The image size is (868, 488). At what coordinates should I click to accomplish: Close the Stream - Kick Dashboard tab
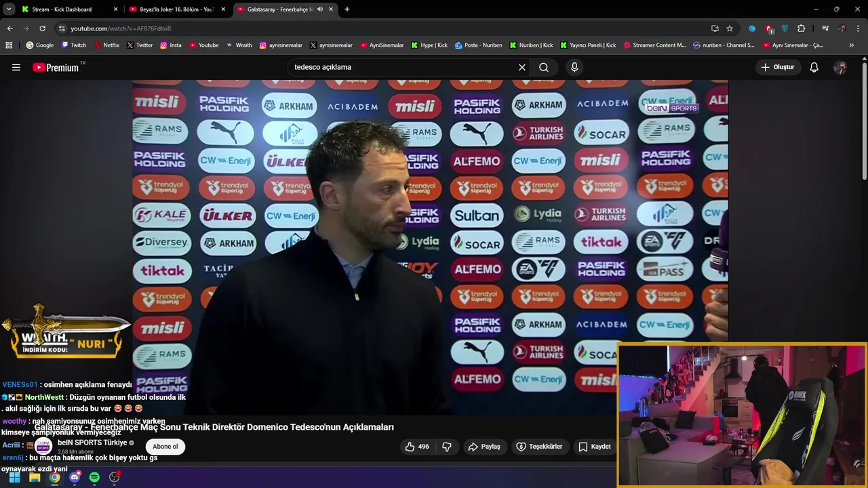pos(116,9)
